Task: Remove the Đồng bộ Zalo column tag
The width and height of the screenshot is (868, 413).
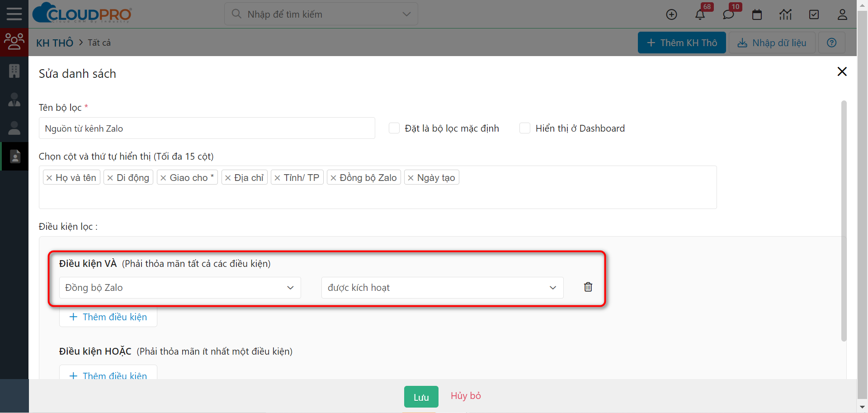Action: click(333, 178)
